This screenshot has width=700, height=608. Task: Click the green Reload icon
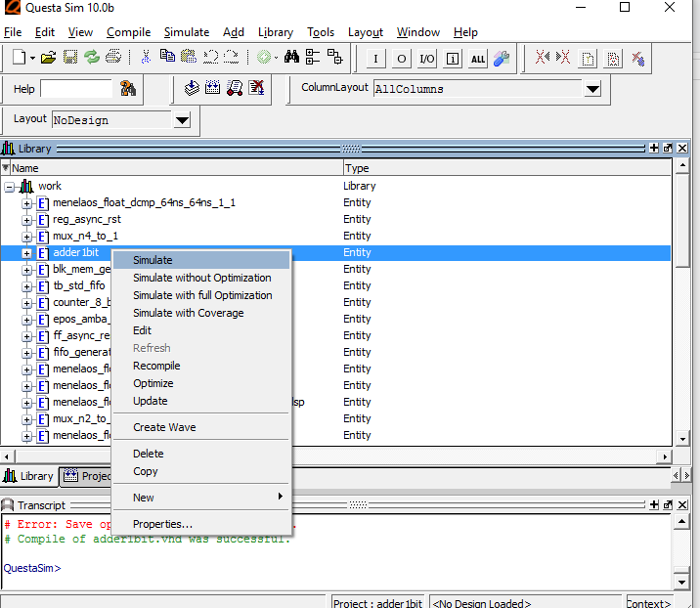click(92, 57)
